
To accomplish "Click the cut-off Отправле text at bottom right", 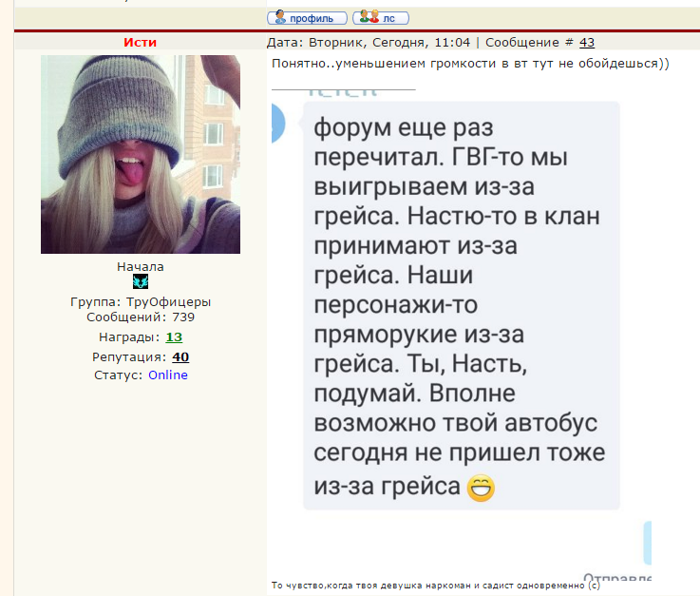I will [617, 578].
